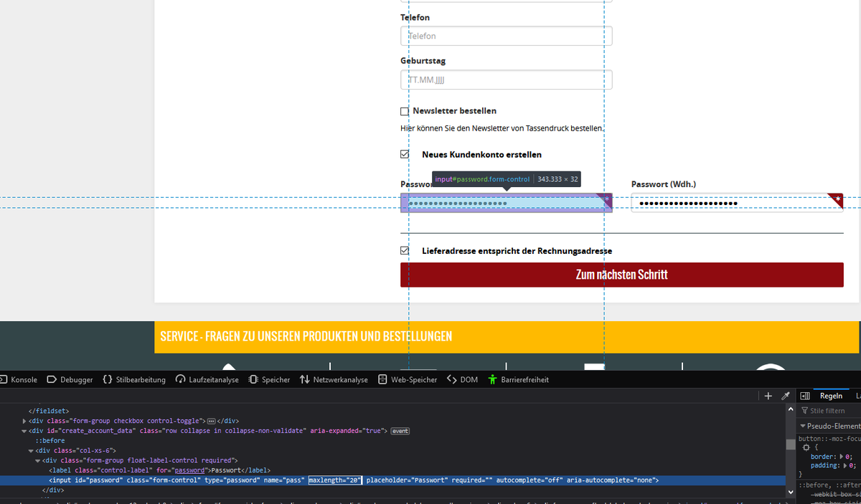Viewport: 861px width, 504px height.
Task: Open the Stilbearbeitung tab
Action: click(x=135, y=380)
